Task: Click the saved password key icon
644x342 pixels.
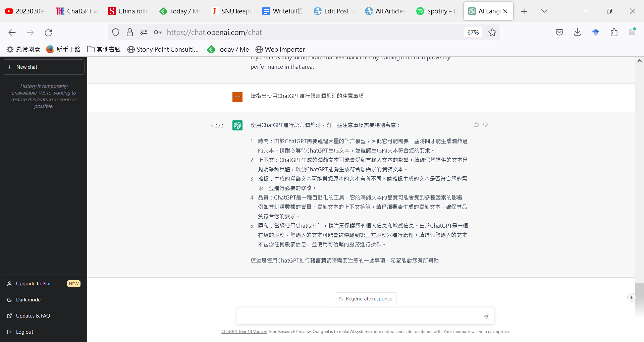Action: pyautogui.click(x=158, y=33)
